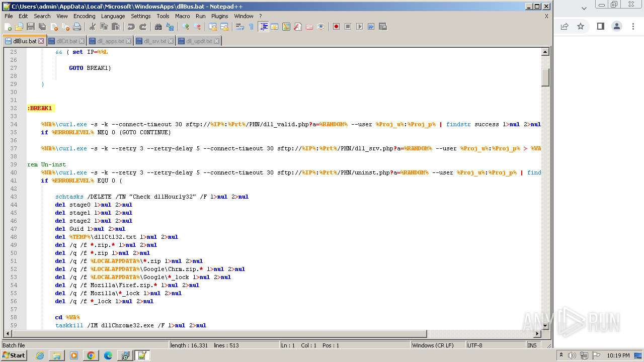Viewport: 644px width, 362px height.
Task: Toggle the Function List panel icon
Action: tap(298, 27)
